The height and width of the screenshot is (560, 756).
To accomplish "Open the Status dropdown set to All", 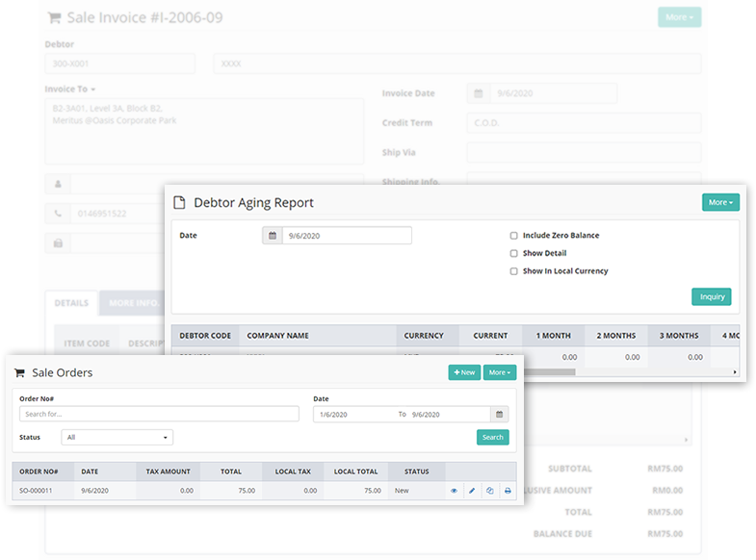I will coord(117,437).
